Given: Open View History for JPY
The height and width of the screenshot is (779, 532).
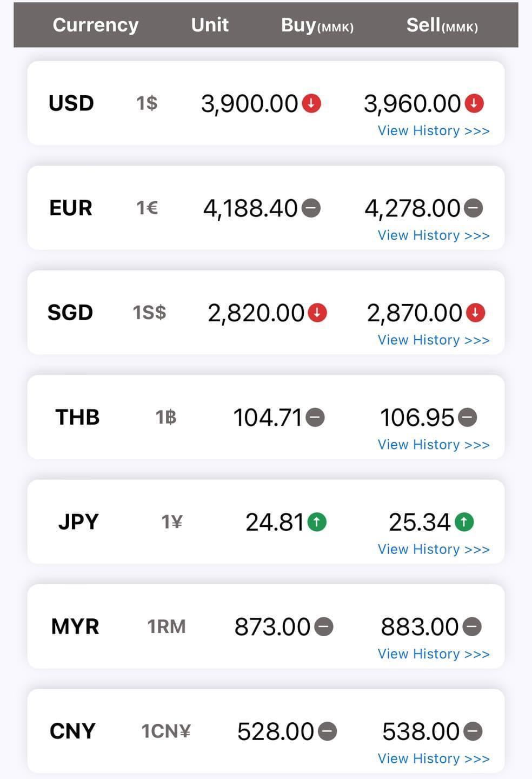Looking at the screenshot, I should [434, 550].
